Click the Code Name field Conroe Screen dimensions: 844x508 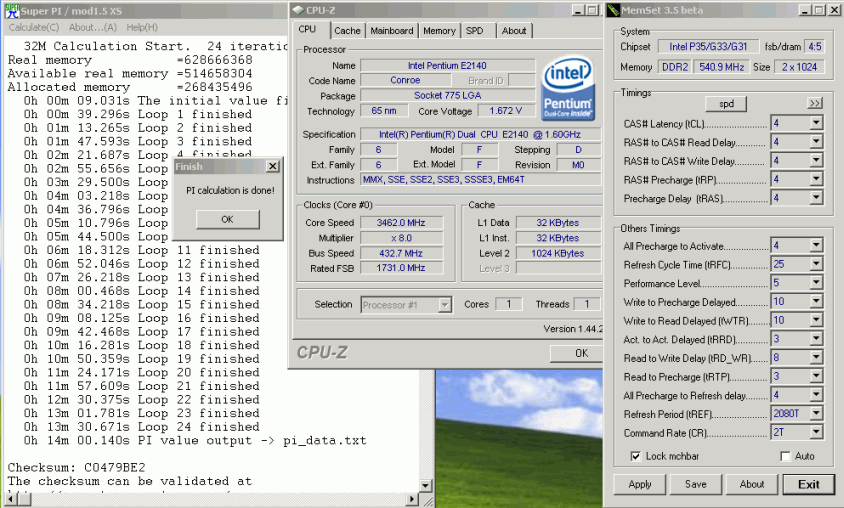click(405, 80)
